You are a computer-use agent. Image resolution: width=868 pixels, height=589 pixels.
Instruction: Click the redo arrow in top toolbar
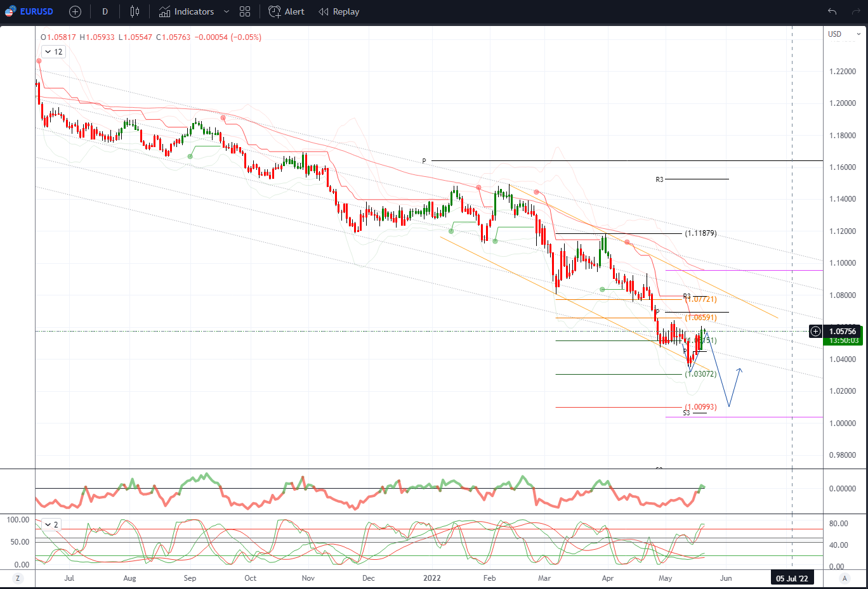855,11
